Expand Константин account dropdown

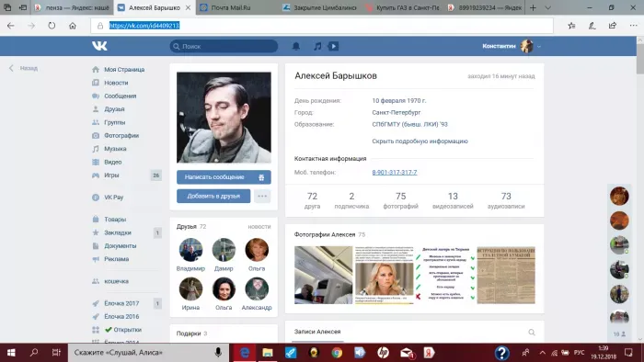point(539,46)
